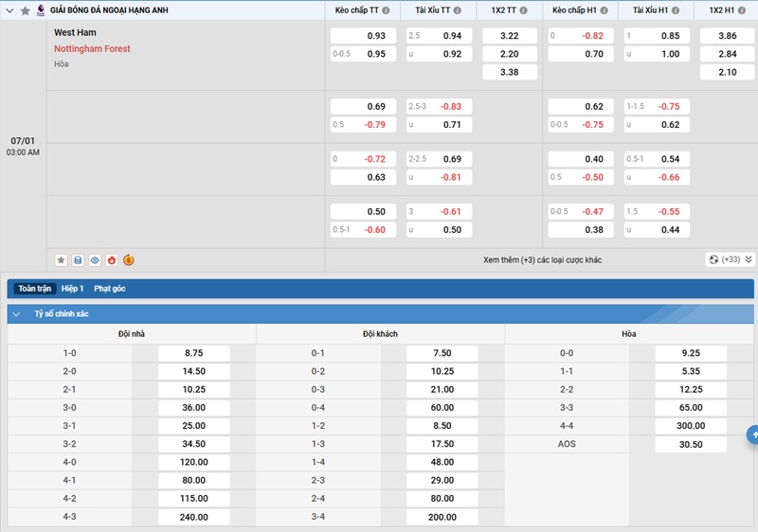Click the star icon next to the league title
Image resolution: width=758 pixels, height=532 pixels.
26,10
